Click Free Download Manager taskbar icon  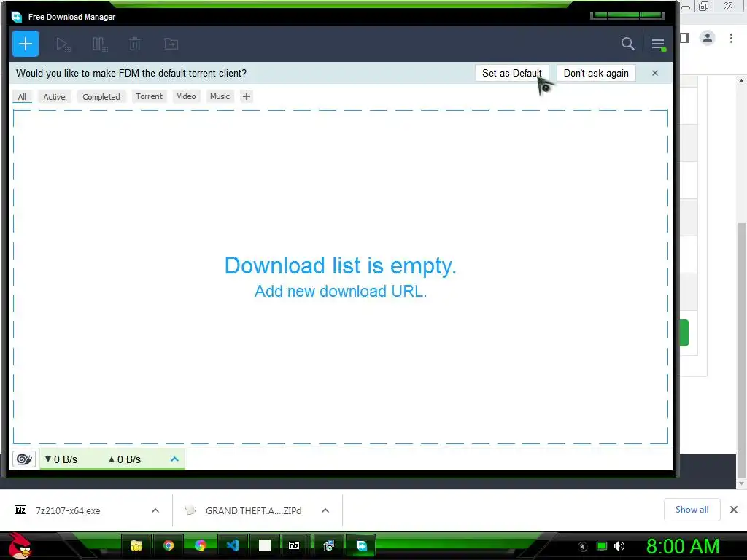coord(362,545)
